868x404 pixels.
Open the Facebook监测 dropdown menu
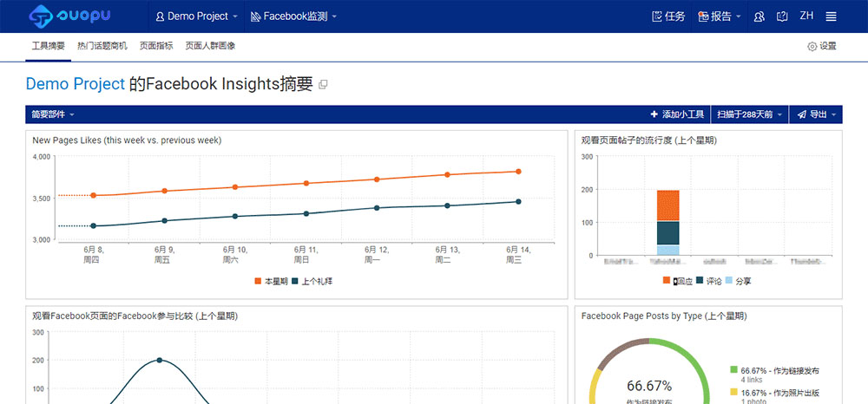click(x=293, y=16)
